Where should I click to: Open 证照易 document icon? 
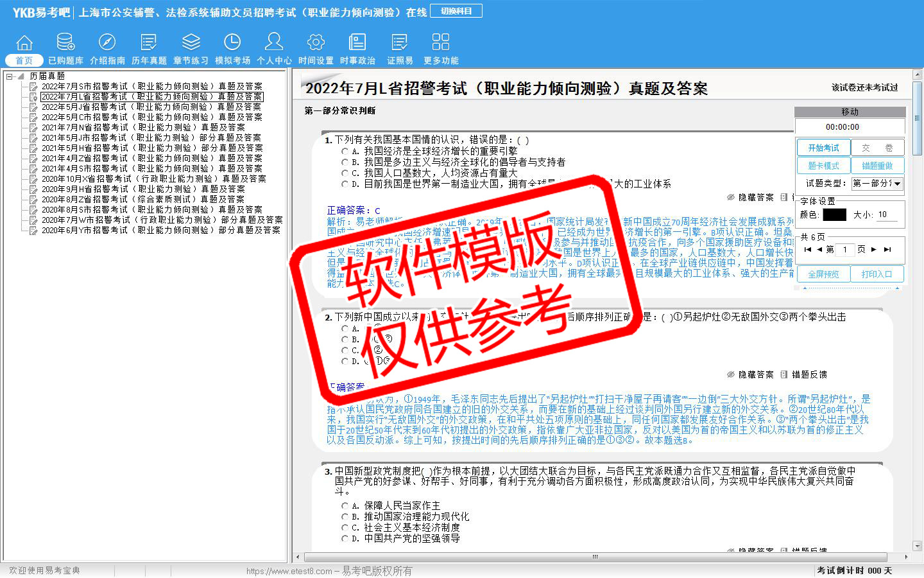(x=399, y=42)
